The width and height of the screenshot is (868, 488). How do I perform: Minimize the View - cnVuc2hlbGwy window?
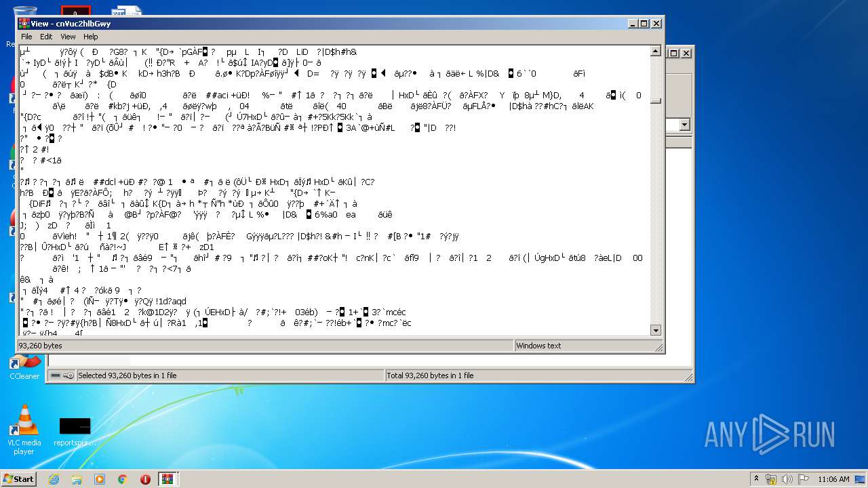pos(633,23)
